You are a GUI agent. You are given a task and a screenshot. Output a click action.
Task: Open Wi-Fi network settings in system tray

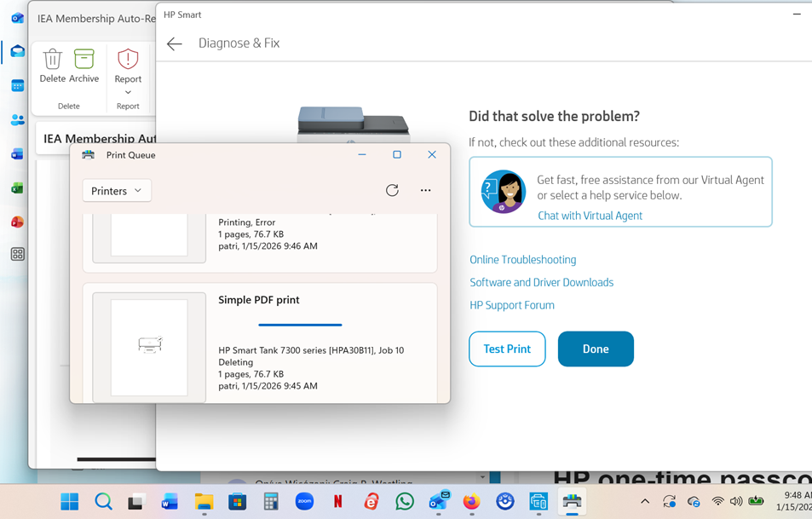tap(717, 501)
